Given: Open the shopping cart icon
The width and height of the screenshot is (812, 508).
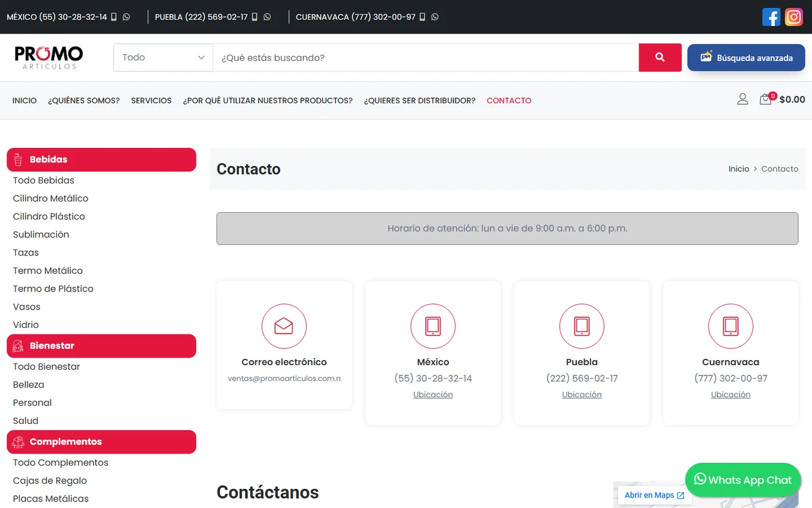Looking at the screenshot, I should 766,99.
